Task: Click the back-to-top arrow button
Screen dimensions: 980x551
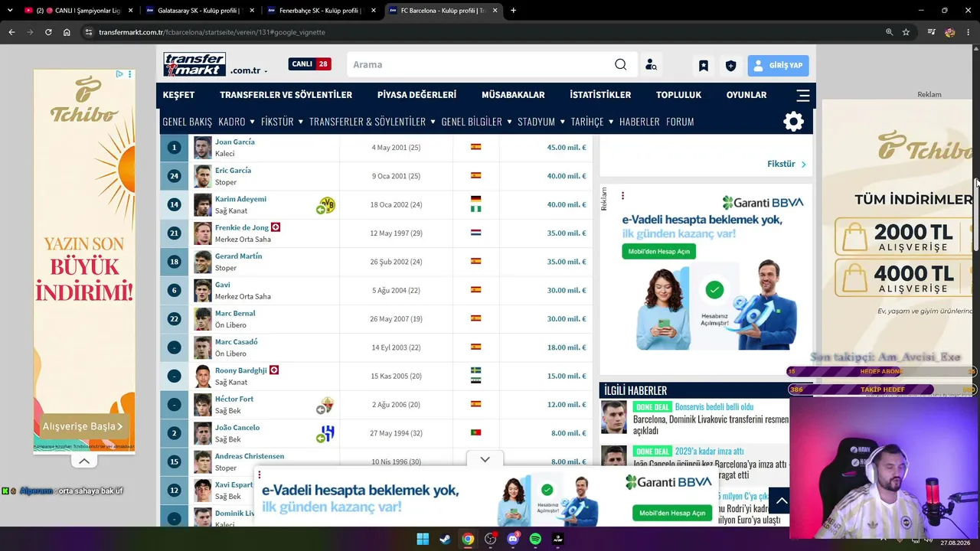Action: click(781, 501)
